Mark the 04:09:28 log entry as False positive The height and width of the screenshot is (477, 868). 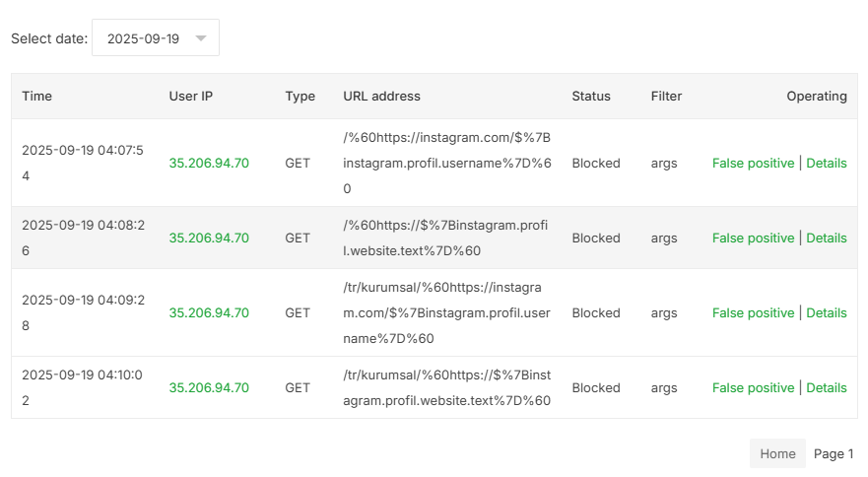[753, 312]
